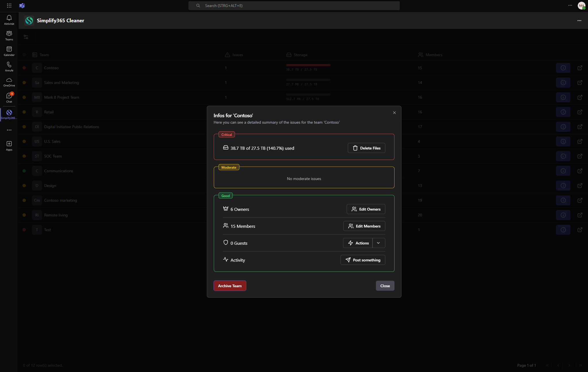Image resolution: width=588 pixels, height=372 pixels.
Task: Click Edit Owners button
Action: [x=366, y=209]
